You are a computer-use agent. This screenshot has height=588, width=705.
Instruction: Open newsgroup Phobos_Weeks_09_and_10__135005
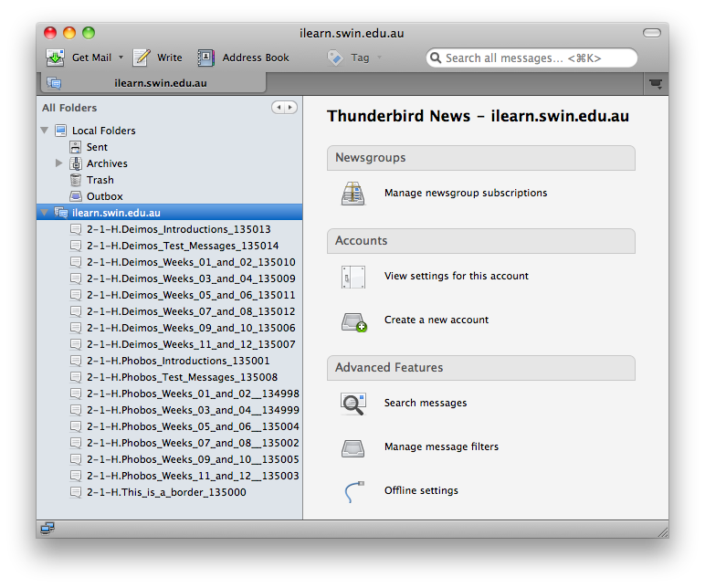(x=193, y=459)
